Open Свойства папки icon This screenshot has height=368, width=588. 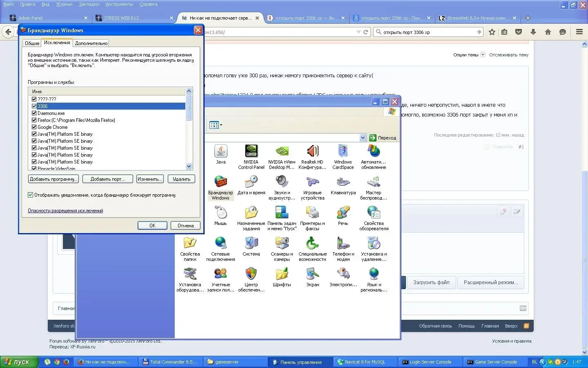click(190, 249)
